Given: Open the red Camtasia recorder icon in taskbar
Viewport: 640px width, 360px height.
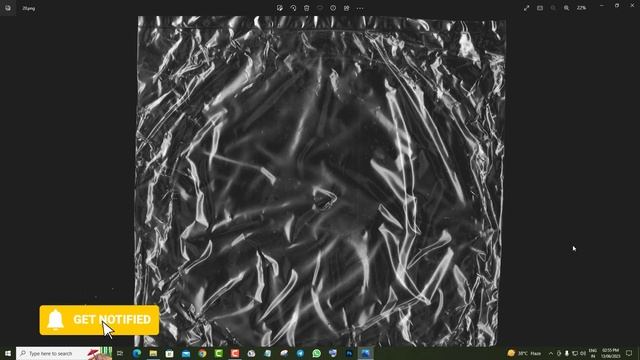Looking at the screenshot, I should click(x=235, y=353).
